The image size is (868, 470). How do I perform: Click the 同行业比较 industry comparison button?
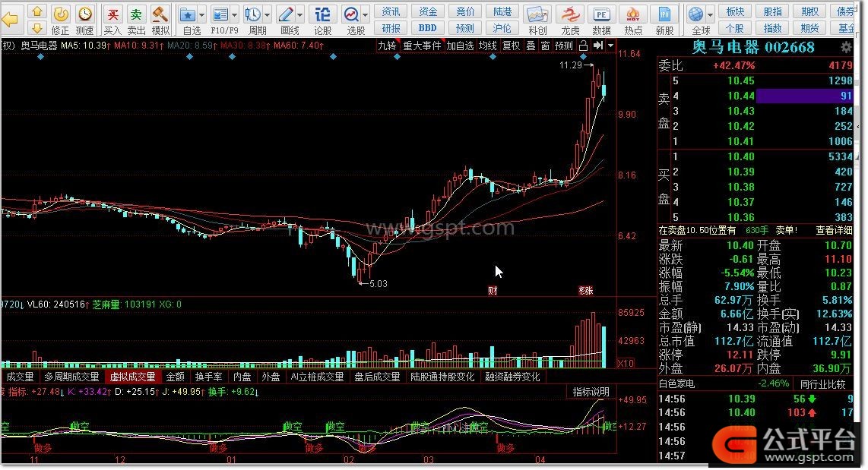[822, 383]
